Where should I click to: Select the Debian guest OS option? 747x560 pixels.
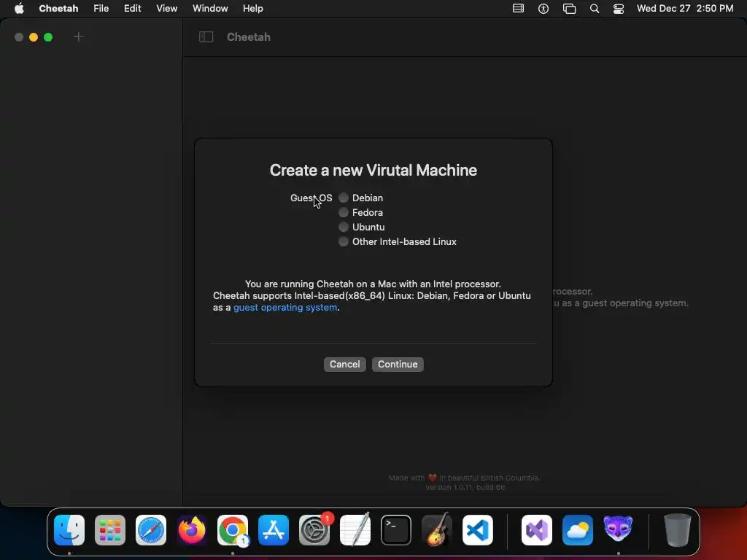pos(344,198)
